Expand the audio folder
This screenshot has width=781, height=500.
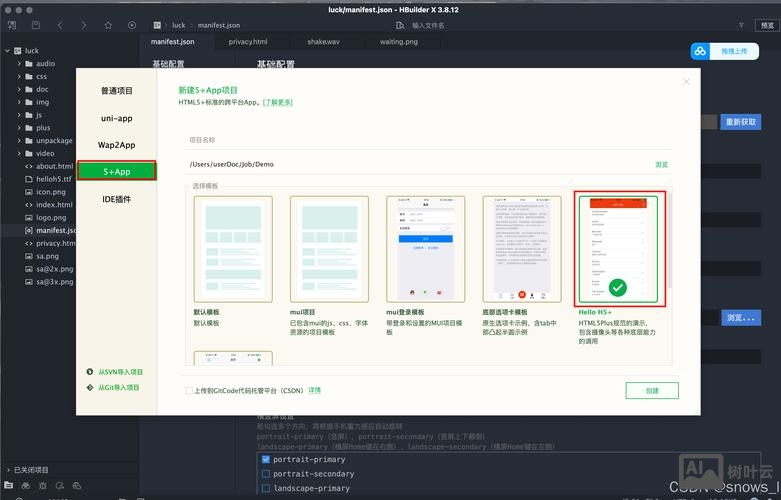[x=19, y=64]
